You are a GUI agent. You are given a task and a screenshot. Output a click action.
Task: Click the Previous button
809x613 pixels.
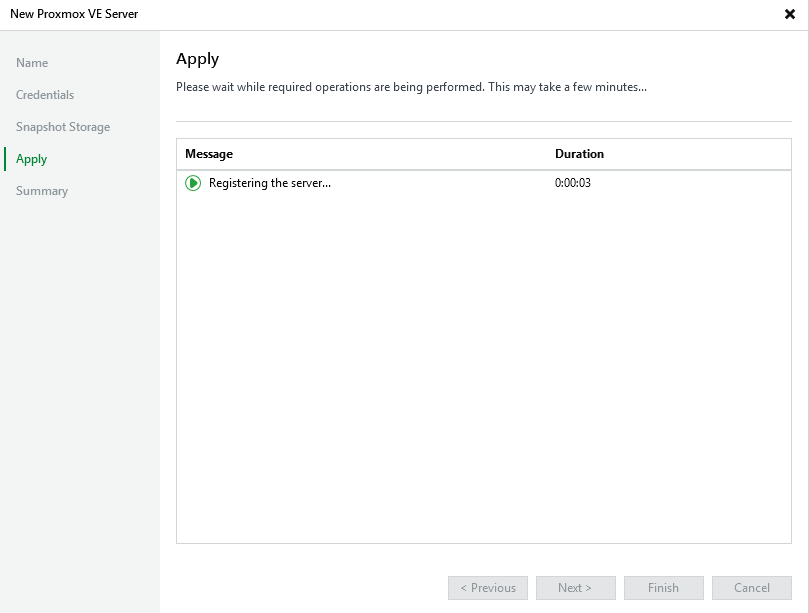tap(488, 588)
